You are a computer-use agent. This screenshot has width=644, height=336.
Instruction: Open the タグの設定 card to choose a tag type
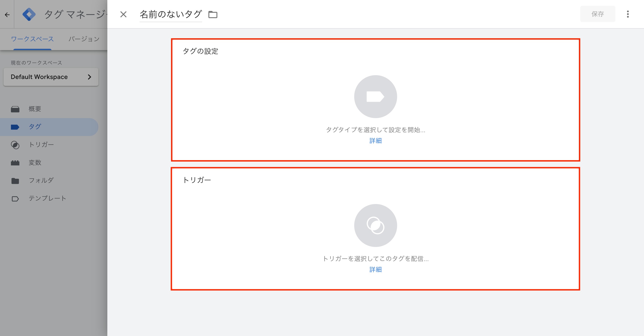375,100
